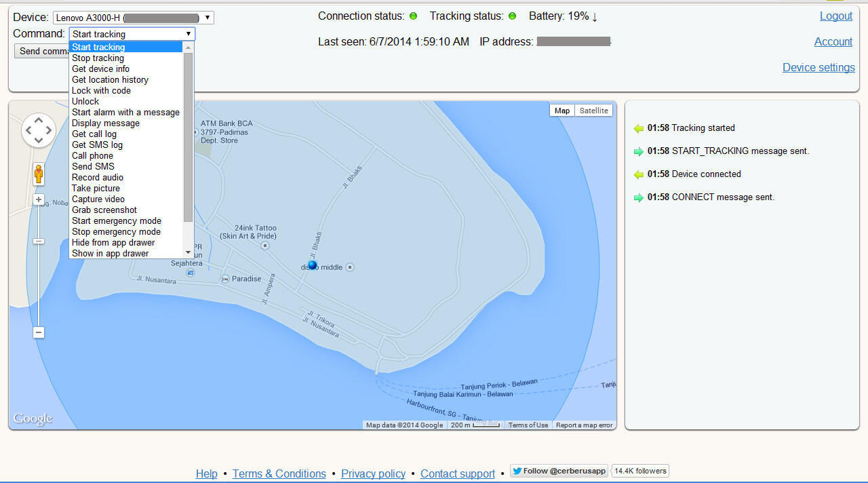Image resolution: width=868 pixels, height=483 pixels.
Task: Click Terms of Use on map
Action: pyautogui.click(x=528, y=425)
